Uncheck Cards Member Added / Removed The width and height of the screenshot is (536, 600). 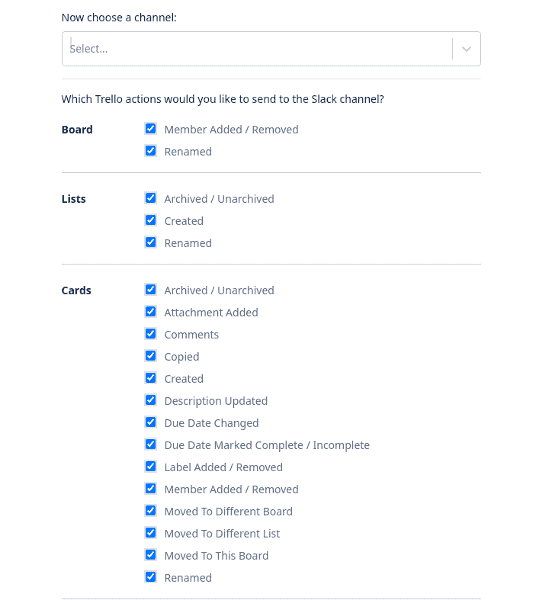[151, 489]
